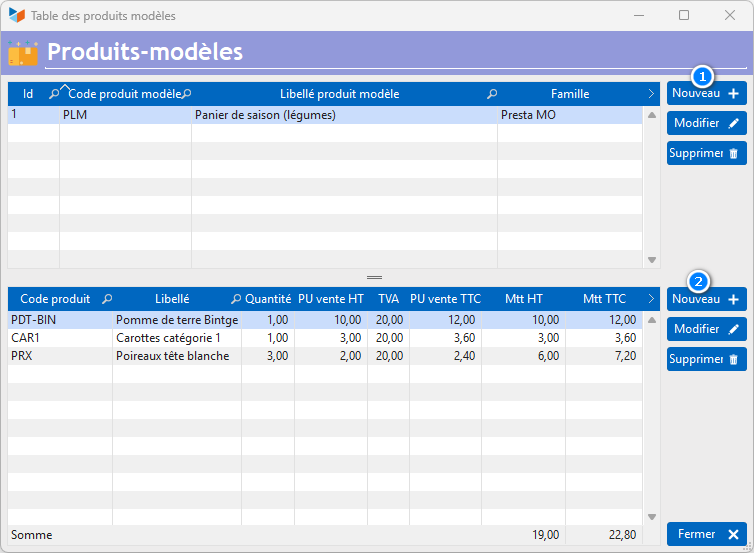The height and width of the screenshot is (553, 754).
Task: Click Supprimer button for the components table
Action: (x=706, y=359)
